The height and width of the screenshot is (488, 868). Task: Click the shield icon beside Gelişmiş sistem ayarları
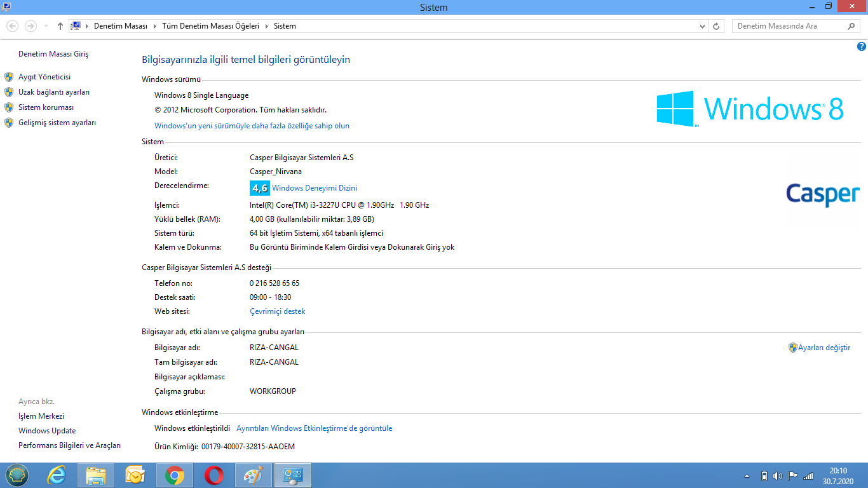click(9, 123)
